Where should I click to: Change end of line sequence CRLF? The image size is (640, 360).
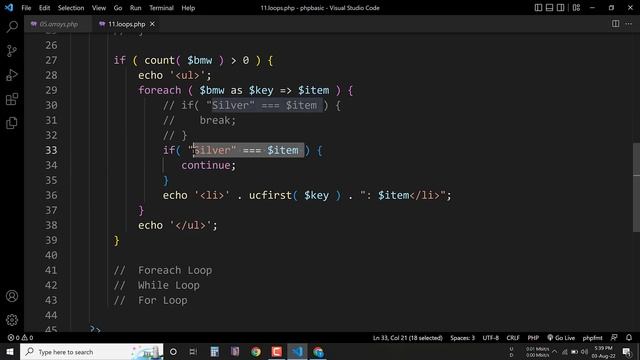coord(513,338)
